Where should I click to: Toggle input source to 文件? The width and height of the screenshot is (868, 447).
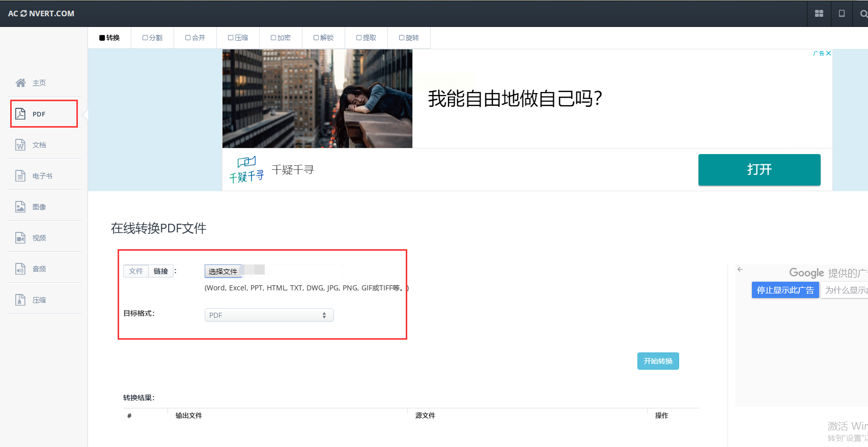(136, 271)
